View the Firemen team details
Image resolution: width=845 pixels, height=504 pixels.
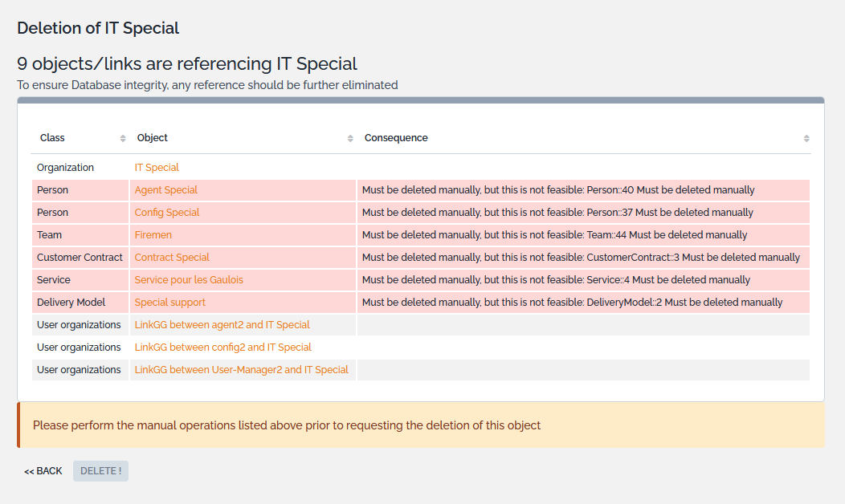coord(153,234)
